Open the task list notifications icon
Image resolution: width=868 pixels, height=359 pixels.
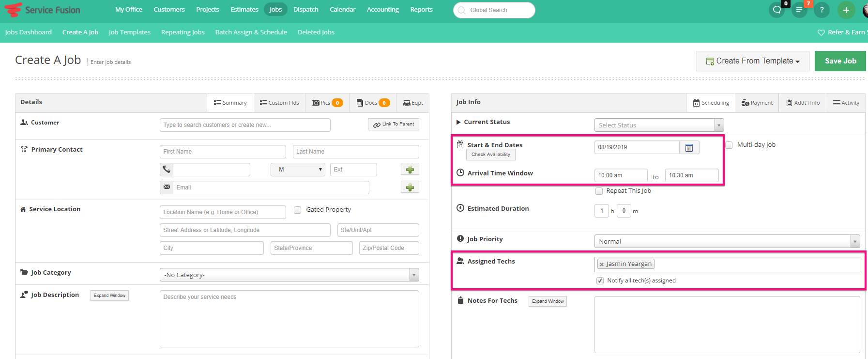(799, 10)
